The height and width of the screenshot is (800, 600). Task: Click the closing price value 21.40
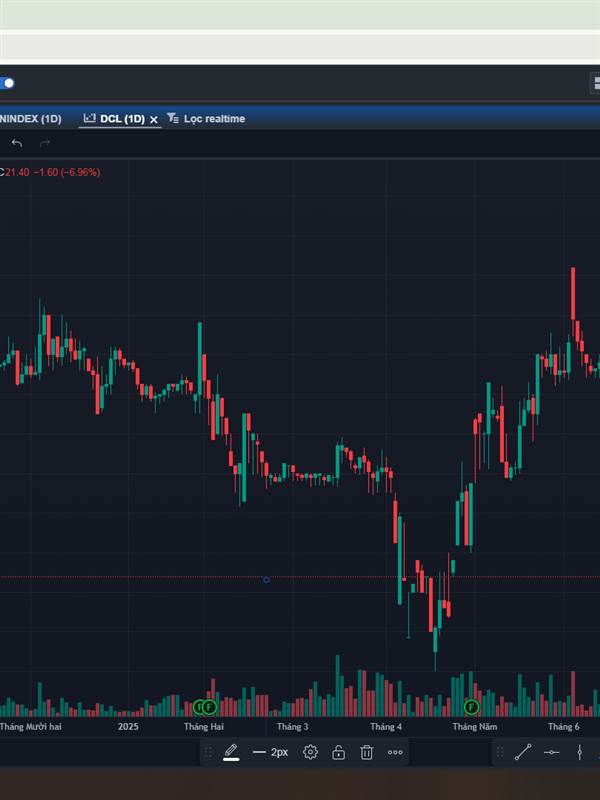pos(17,172)
